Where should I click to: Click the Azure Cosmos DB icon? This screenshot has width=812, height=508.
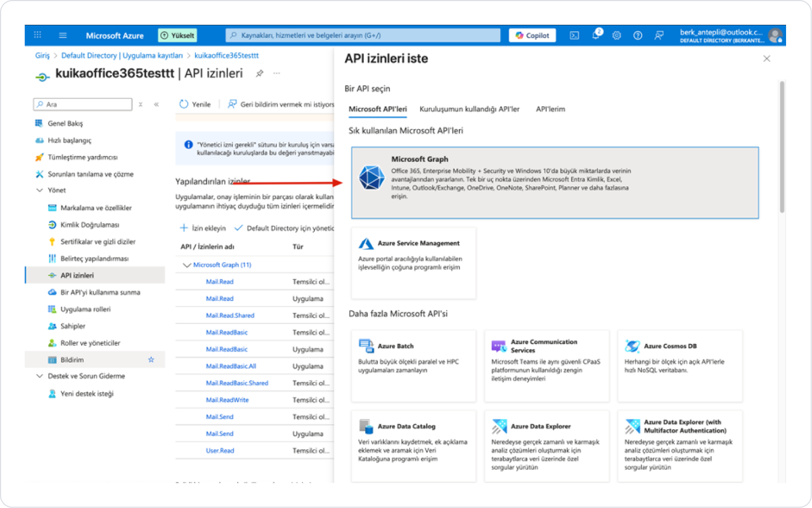(x=632, y=346)
